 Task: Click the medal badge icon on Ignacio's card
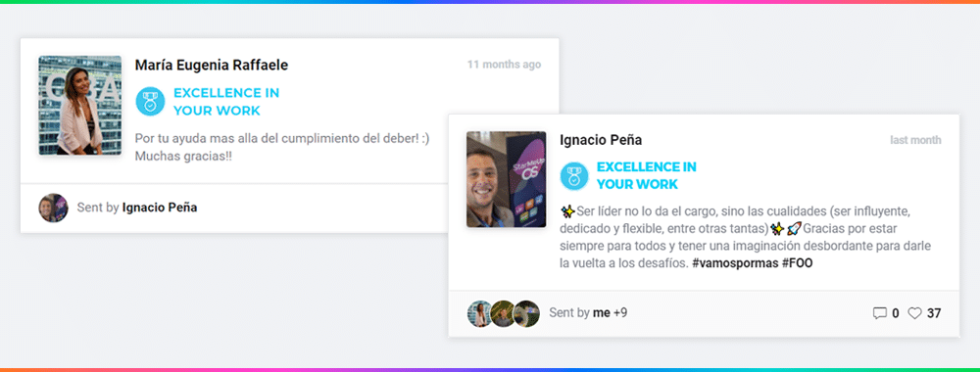(573, 175)
